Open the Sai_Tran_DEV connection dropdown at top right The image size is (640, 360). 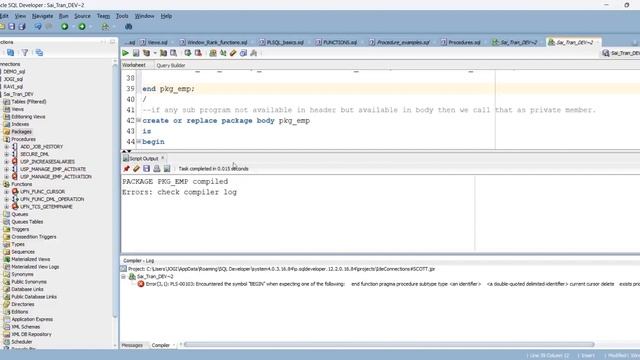point(621,53)
